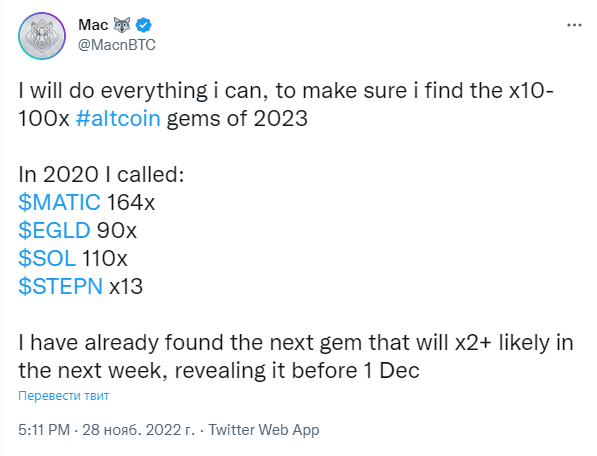The width and height of the screenshot is (597, 456).
Task: Open Mac's profile avatar picture
Action: pos(42,36)
